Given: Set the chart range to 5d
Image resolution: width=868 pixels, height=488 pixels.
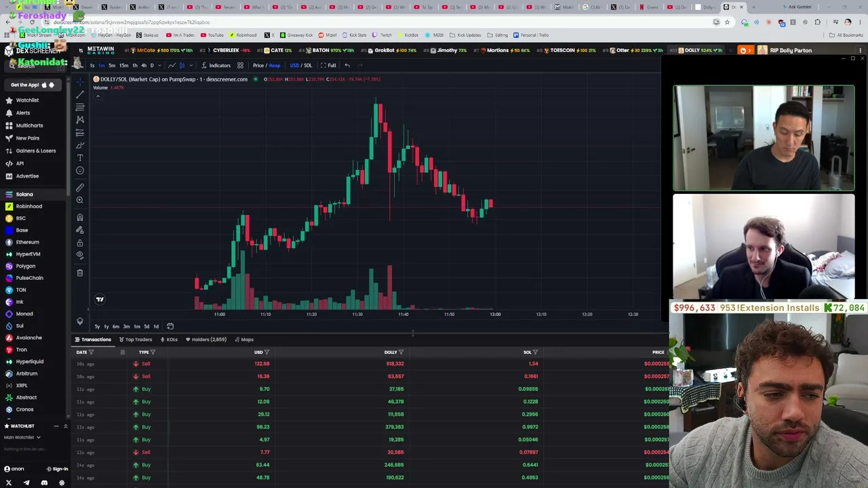Looking at the screenshot, I should click(146, 327).
